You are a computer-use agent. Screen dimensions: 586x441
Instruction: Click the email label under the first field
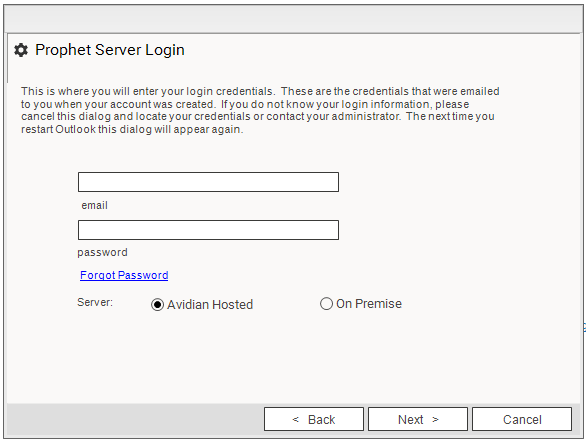(95, 205)
